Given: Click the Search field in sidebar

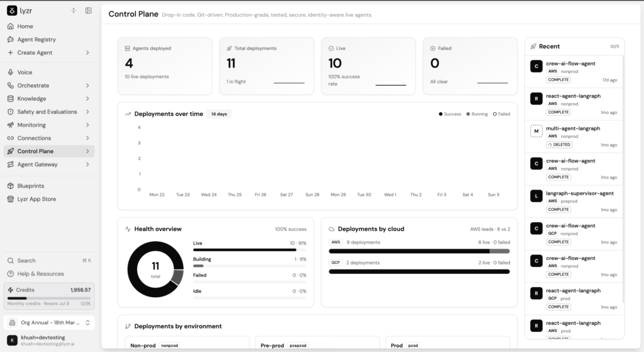Looking at the screenshot, I should (49, 261).
